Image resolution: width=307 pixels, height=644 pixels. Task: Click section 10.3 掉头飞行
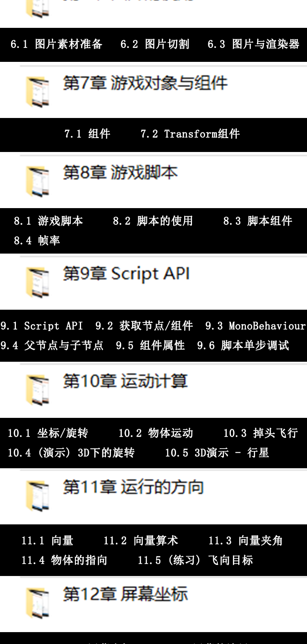tap(260, 433)
